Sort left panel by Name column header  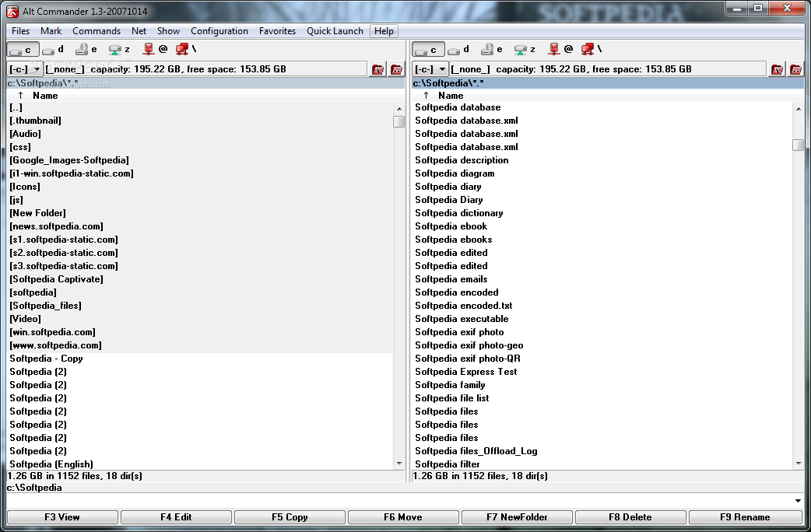pos(45,96)
